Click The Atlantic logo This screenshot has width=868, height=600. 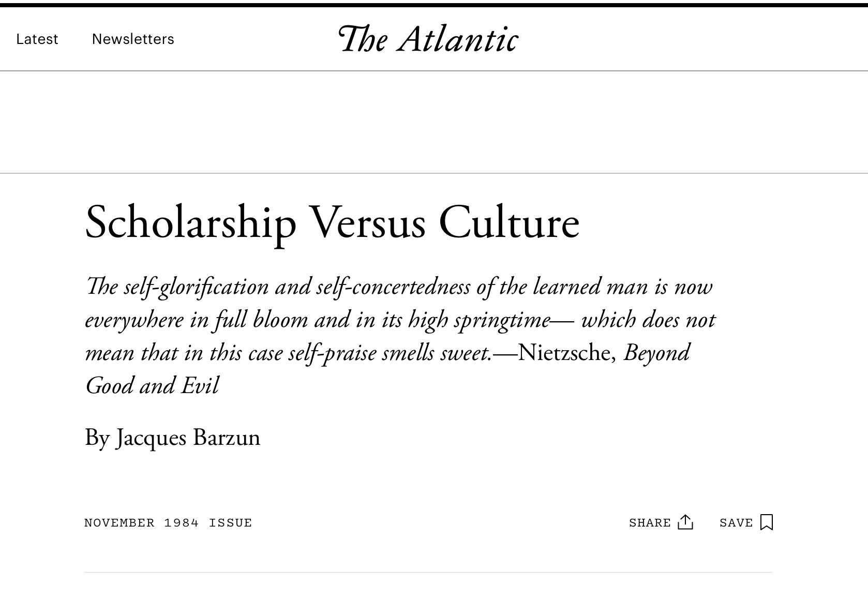point(428,39)
